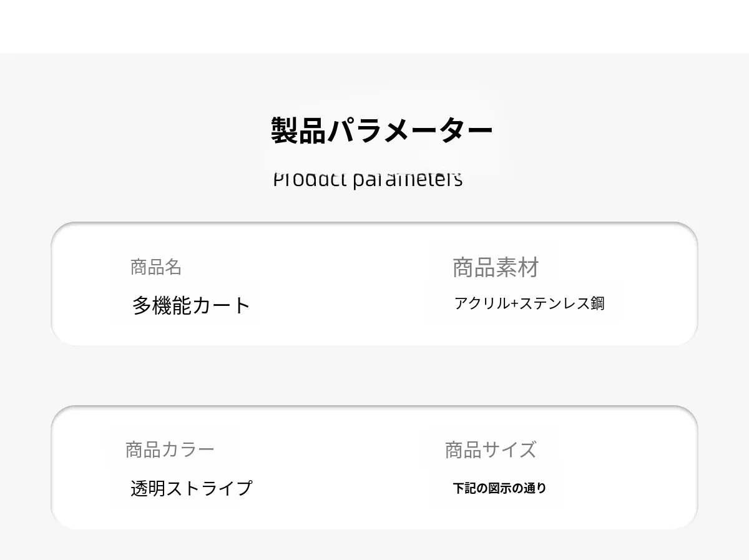The image size is (749, 560).
Task: Click the word 'parameters' in subtitle
Action: [408, 180]
